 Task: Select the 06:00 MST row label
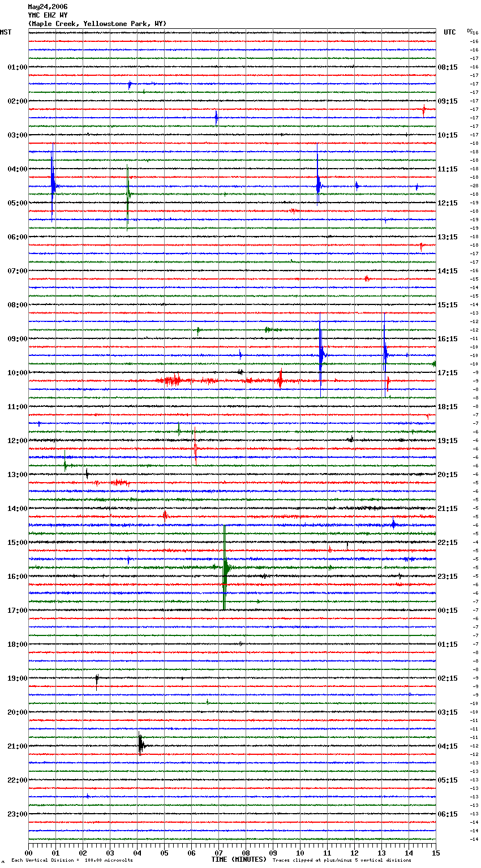(x=17, y=237)
